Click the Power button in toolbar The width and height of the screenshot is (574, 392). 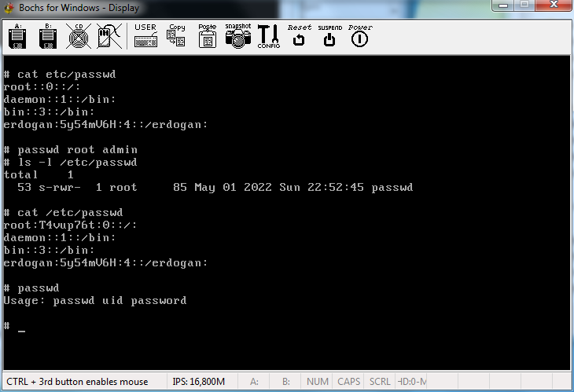360,36
